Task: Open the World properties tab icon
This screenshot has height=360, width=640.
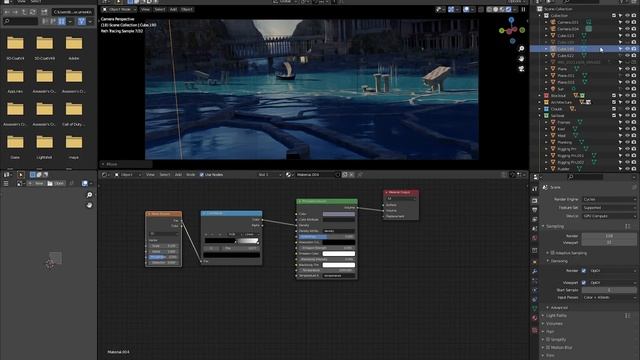Action: pos(535,238)
